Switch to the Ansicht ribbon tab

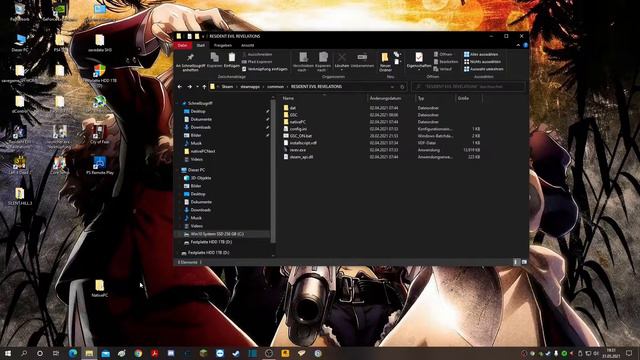(x=247, y=45)
